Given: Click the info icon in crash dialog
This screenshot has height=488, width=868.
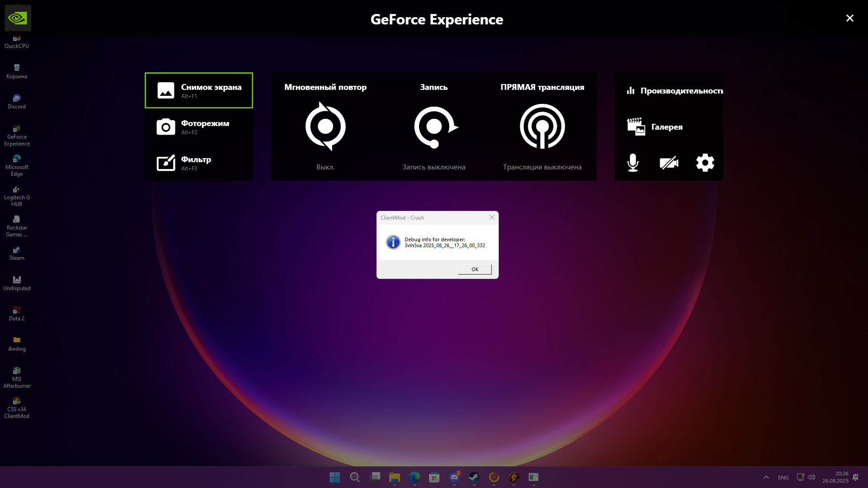Looking at the screenshot, I should coord(393,242).
